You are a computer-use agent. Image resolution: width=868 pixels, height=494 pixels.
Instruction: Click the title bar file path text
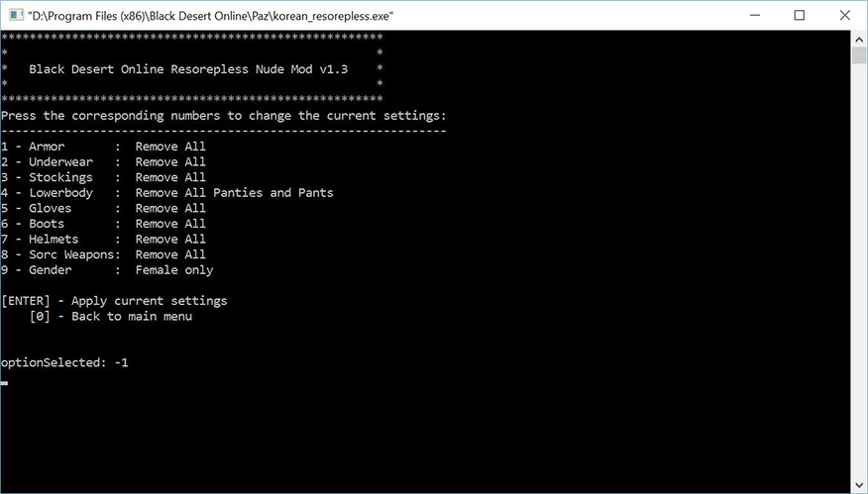(210, 15)
